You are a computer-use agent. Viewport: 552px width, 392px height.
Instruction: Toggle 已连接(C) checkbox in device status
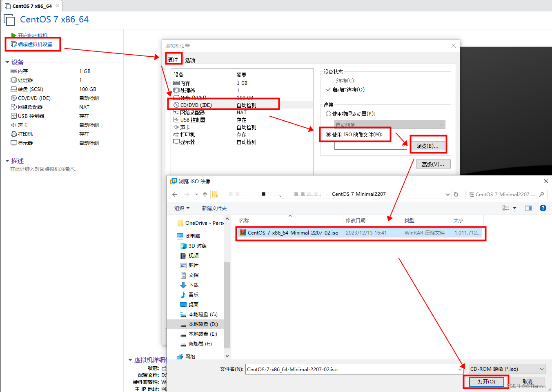328,81
